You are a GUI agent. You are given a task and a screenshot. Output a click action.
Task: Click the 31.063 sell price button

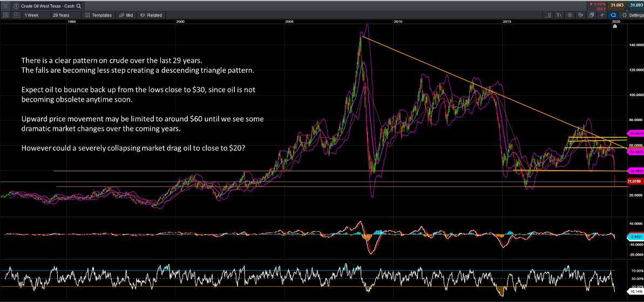618,5
